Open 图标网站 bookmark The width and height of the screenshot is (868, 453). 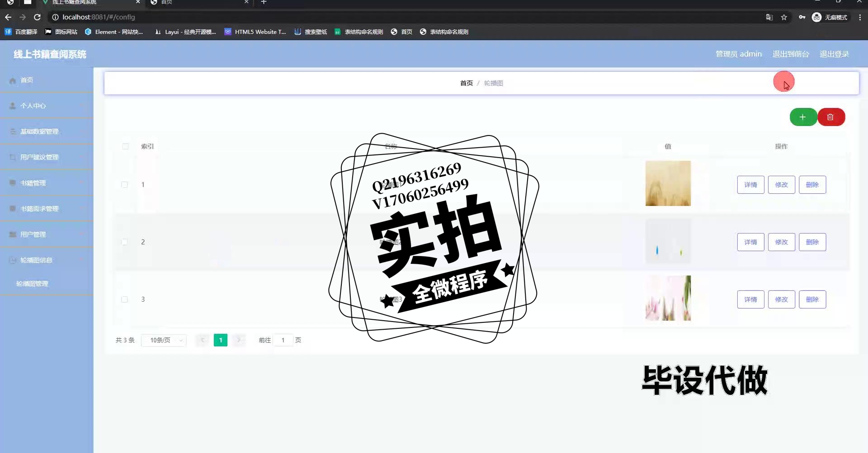[61, 32]
